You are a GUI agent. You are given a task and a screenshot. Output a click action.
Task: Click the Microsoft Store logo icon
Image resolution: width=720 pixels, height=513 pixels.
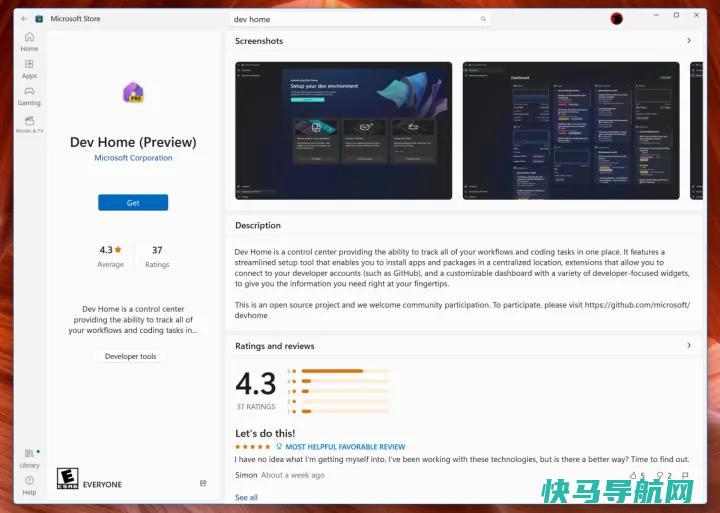click(x=39, y=19)
